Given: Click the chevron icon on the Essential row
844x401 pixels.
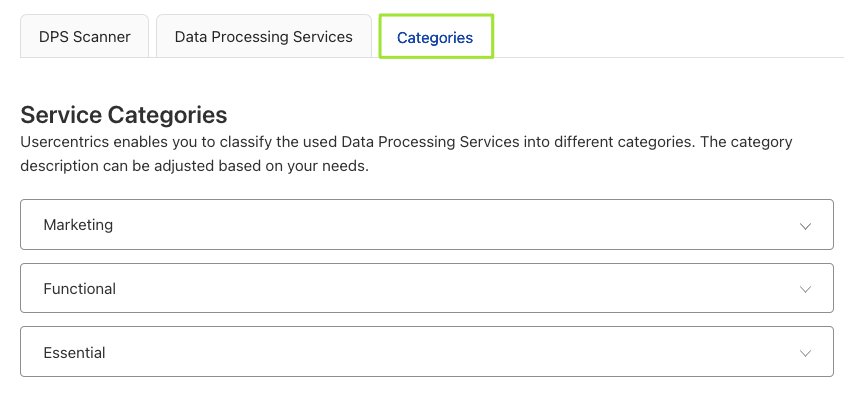Looking at the screenshot, I should (806, 354).
